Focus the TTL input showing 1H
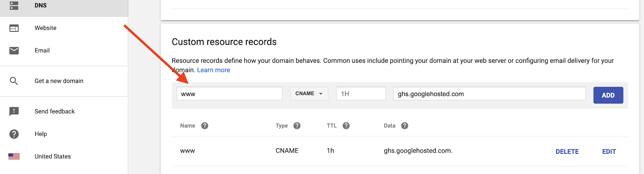The width and height of the screenshot is (644, 174). (361, 94)
